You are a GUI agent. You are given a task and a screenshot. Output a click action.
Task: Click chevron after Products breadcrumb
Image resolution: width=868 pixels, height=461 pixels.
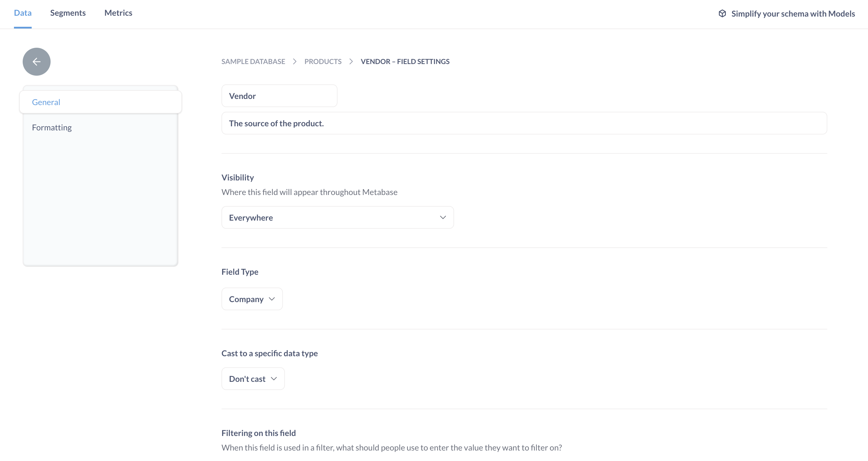(x=351, y=61)
